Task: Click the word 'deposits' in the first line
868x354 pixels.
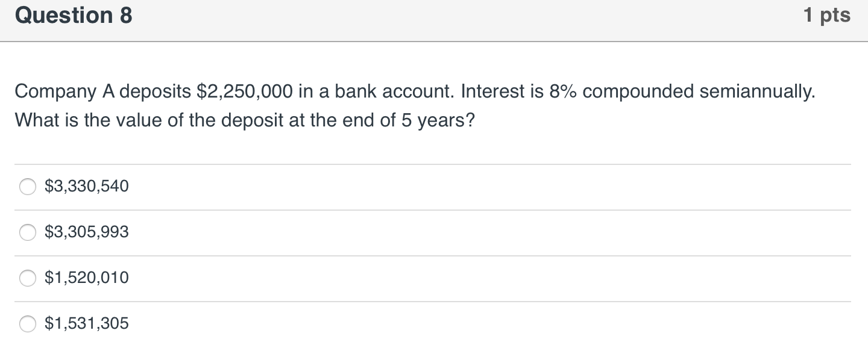Action: [156, 92]
